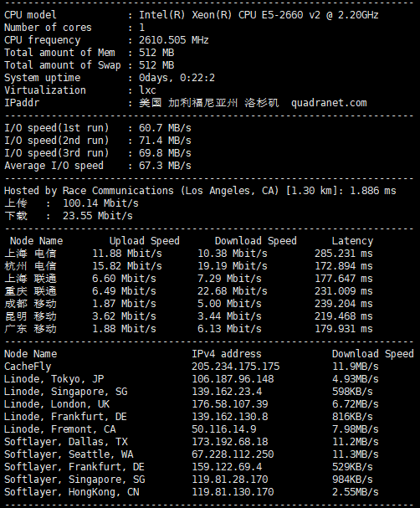This screenshot has height=508, width=420.
Task: Click the I/O speed 2nd run value
Action: (x=165, y=141)
